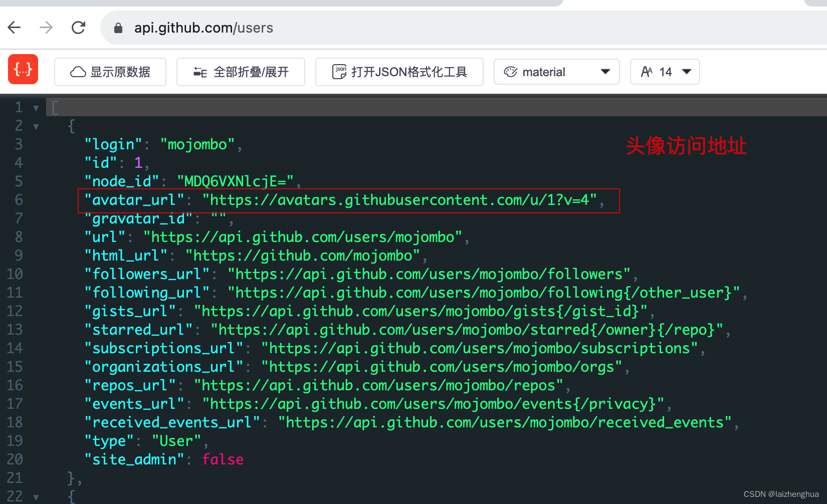Click the "node_id" value MDQ6VXNlcjE=

235,182
